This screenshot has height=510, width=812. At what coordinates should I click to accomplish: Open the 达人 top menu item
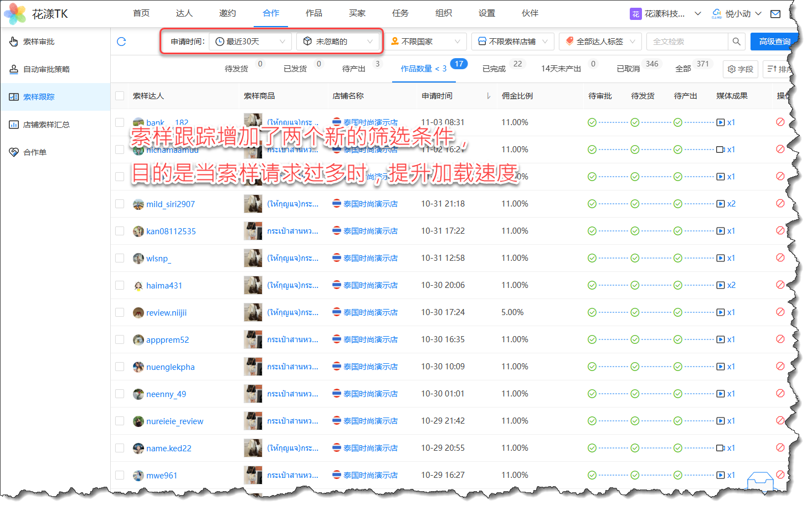[184, 13]
